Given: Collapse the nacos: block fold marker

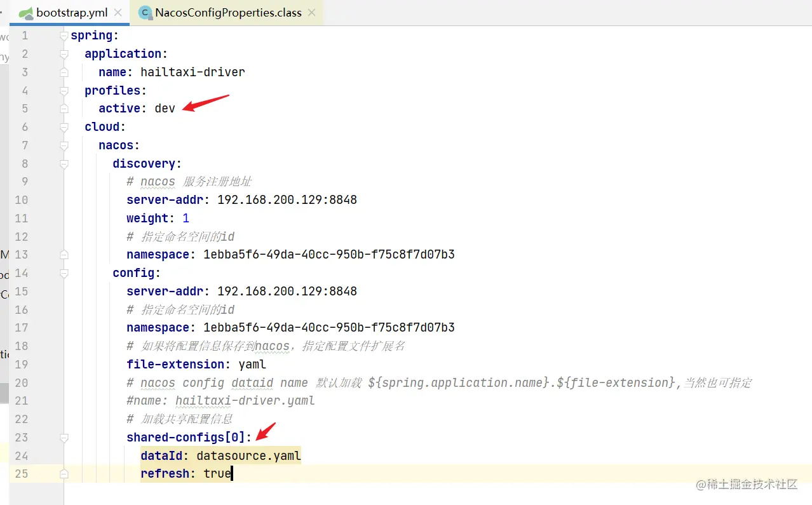Looking at the screenshot, I should click(x=64, y=145).
